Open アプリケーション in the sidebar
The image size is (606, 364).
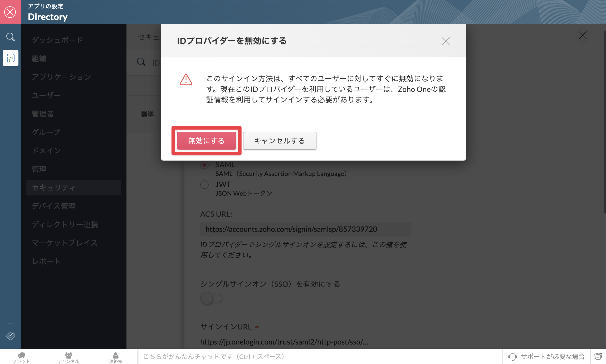[61, 77]
